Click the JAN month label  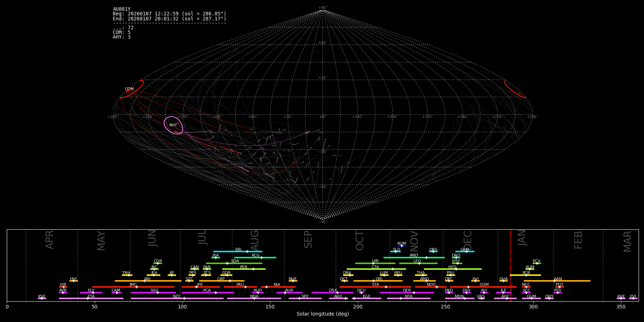tap(522, 238)
